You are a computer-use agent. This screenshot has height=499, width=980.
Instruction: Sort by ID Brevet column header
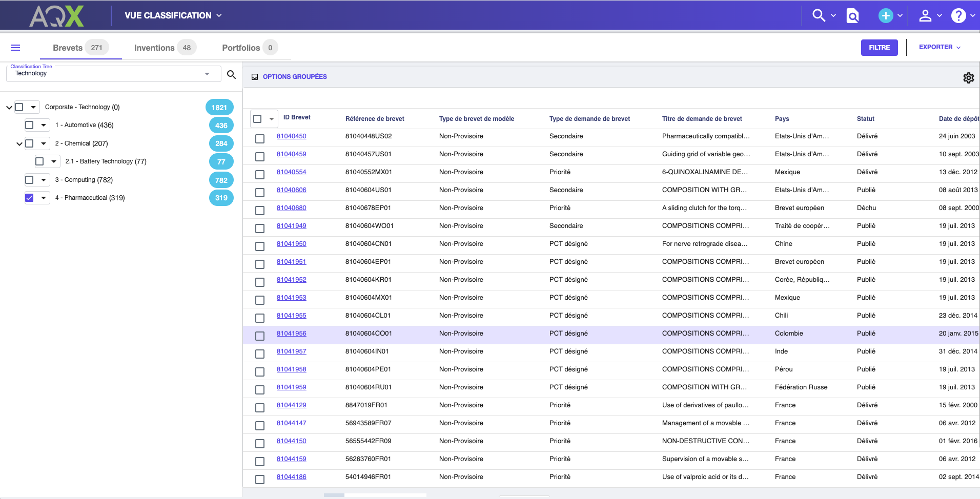tap(297, 117)
